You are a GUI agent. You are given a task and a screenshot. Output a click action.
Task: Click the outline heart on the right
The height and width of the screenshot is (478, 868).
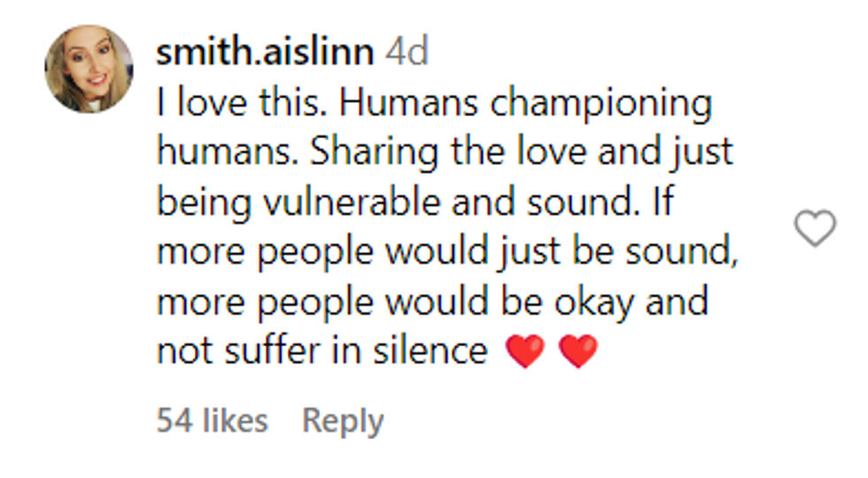tap(814, 228)
